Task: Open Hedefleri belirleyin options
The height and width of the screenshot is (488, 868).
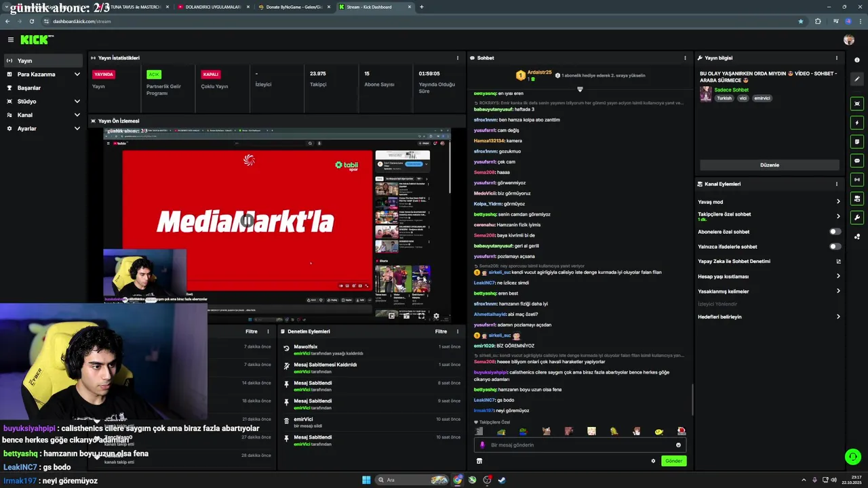Action: pyautogui.click(x=838, y=317)
